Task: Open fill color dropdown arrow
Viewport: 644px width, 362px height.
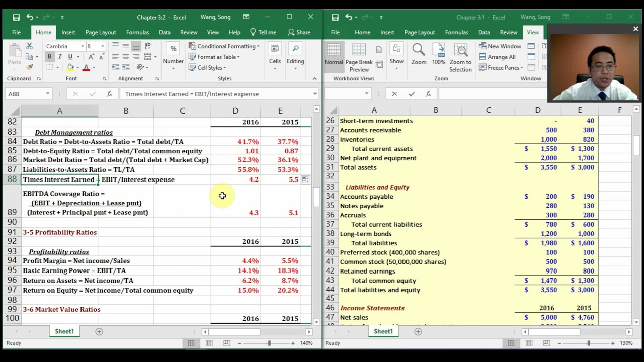Action: [77, 67]
